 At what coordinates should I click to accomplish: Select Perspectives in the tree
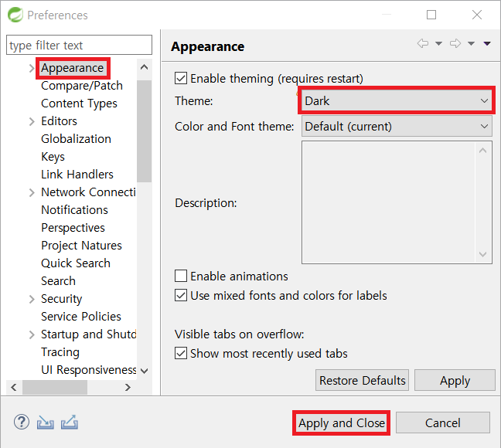pos(73,228)
